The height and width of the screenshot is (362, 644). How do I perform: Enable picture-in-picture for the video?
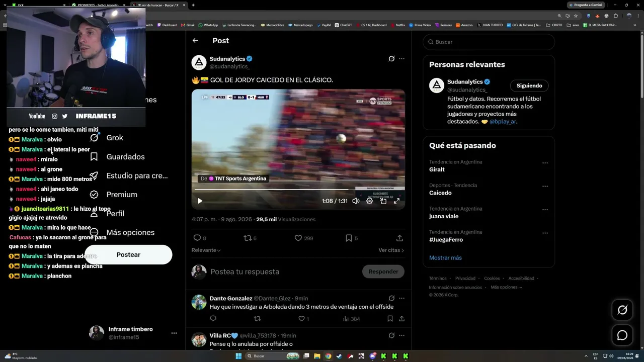point(383,201)
